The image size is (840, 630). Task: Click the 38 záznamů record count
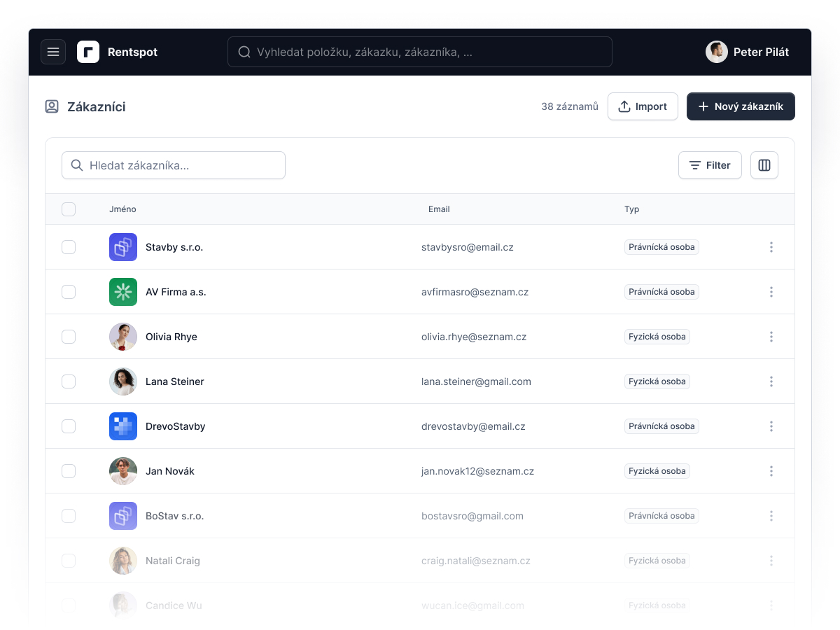[570, 106]
